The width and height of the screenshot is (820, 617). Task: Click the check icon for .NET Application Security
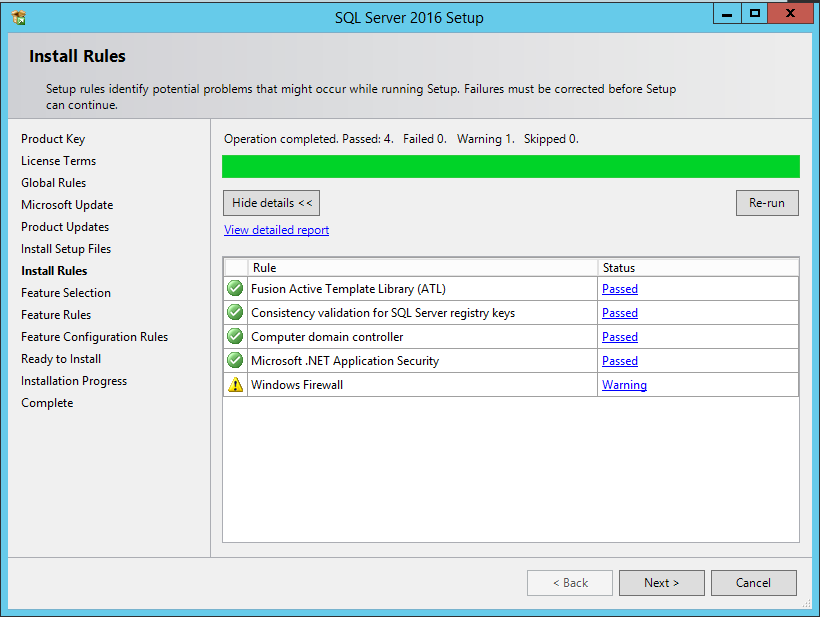[x=234, y=360]
